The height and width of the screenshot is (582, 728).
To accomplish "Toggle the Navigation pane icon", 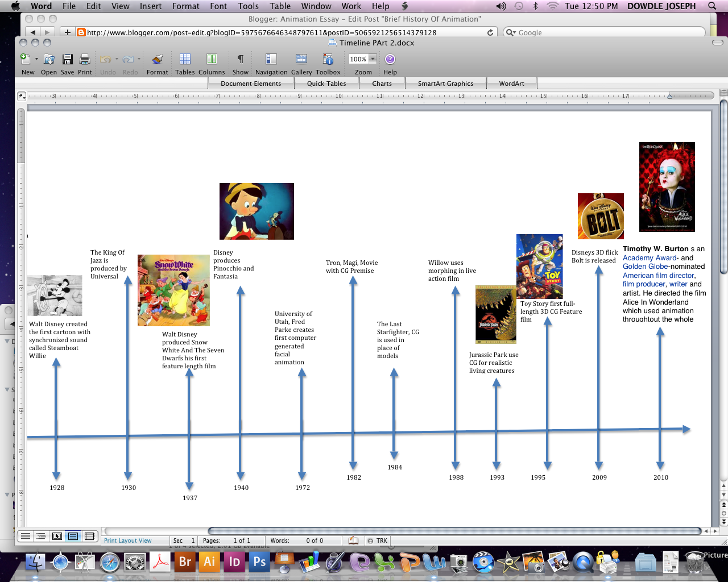I will (x=271, y=59).
